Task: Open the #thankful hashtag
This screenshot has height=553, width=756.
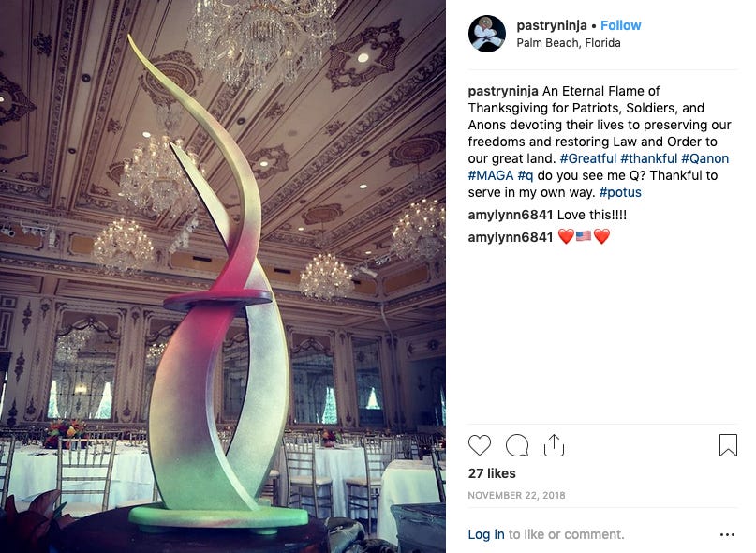Action: pyautogui.click(x=648, y=158)
